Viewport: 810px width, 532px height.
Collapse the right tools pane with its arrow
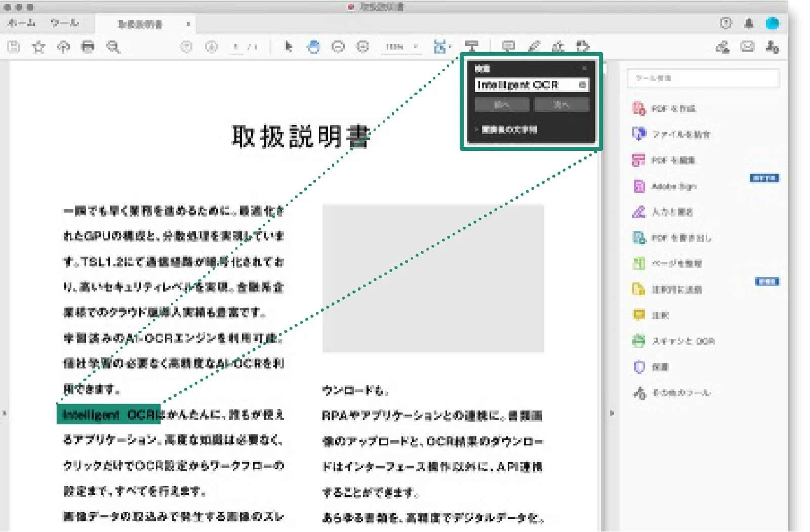(612, 414)
